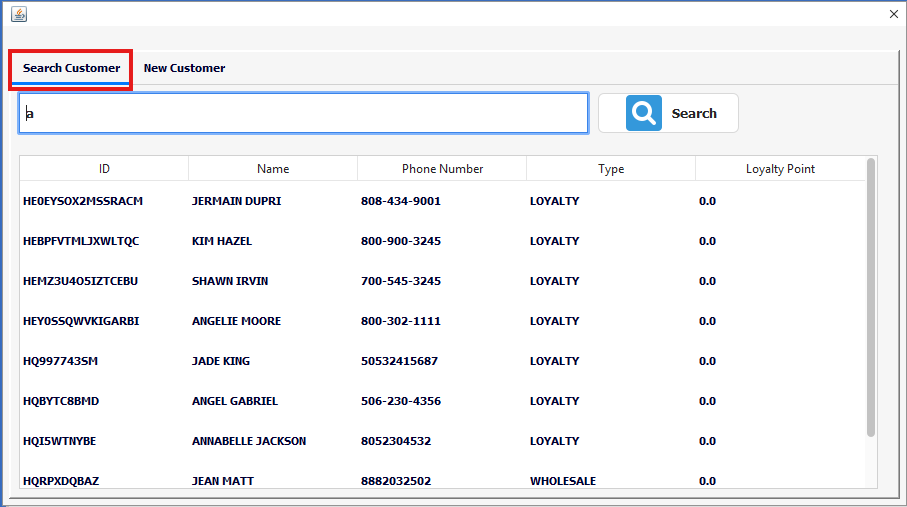Click the Java application icon in title bar

tap(18, 14)
